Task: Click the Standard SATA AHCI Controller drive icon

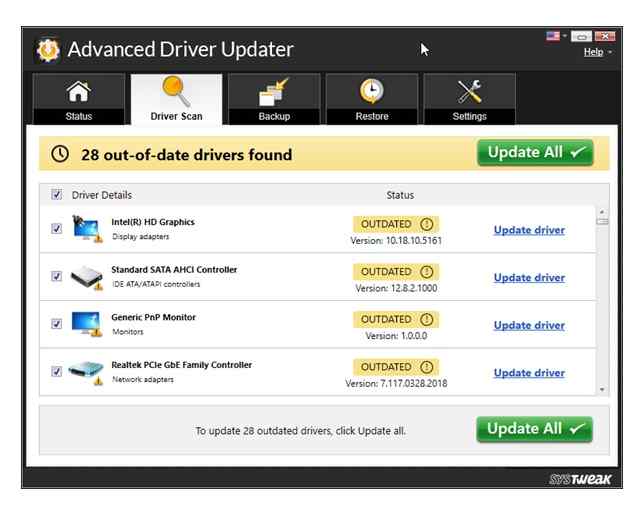Action: pos(86,277)
